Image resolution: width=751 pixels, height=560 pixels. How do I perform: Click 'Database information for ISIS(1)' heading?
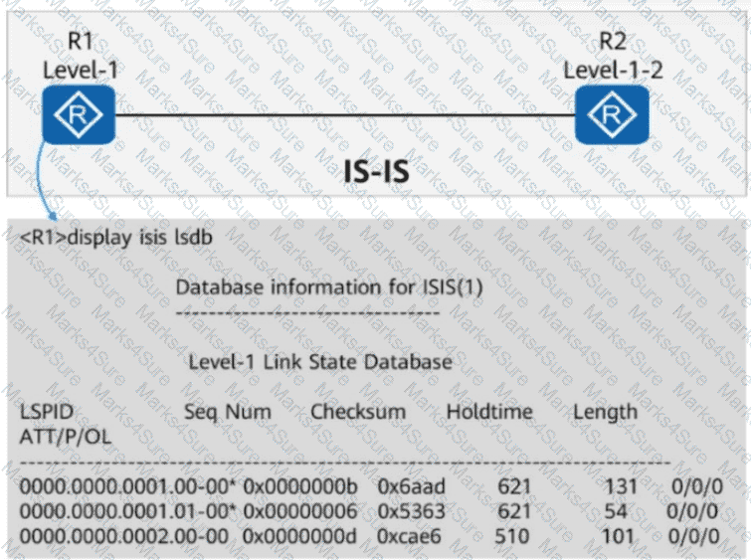tap(329, 287)
